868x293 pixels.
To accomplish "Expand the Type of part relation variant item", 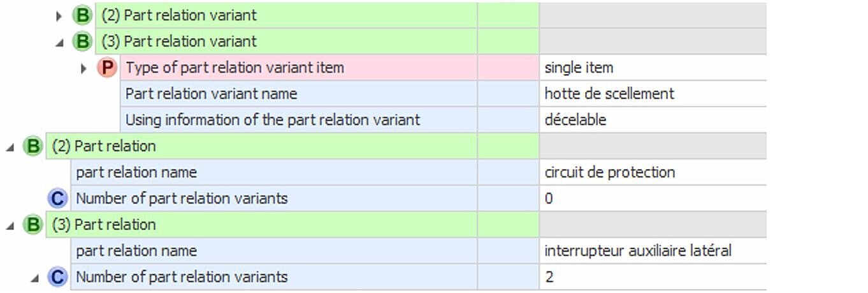I will click(84, 68).
